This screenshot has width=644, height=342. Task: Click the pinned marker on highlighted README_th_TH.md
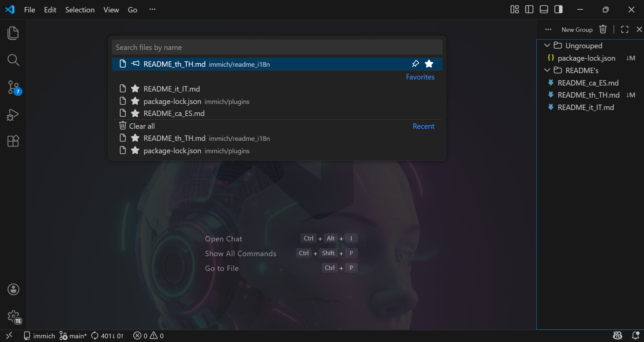click(135, 63)
